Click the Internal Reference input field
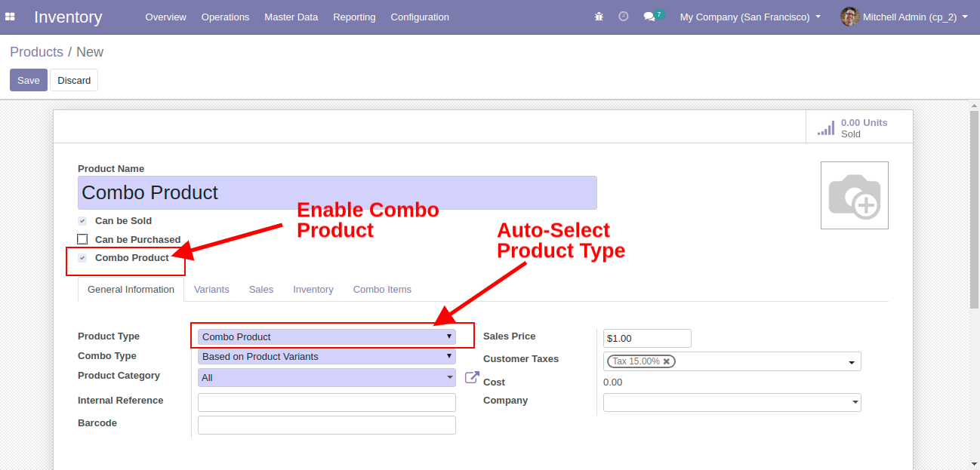 (x=326, y=402)
